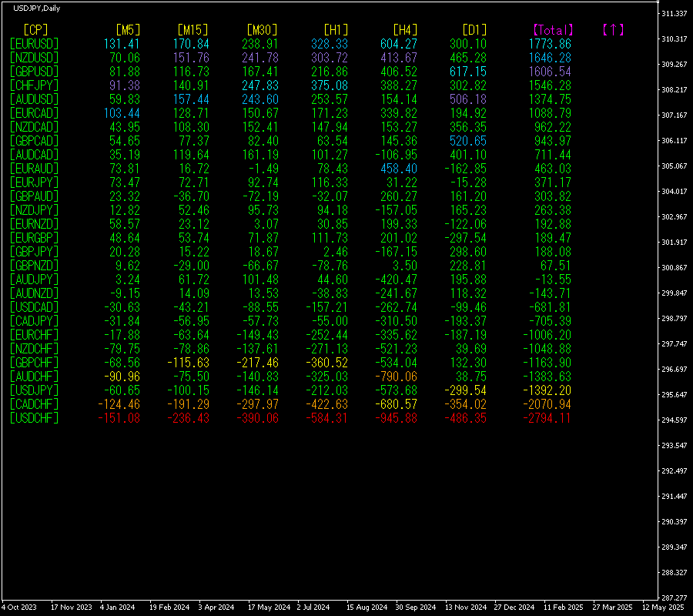This screenshot has width=693, height=616.
Task: Select the [NZDUSD] pair label
Action: tap(34, 58)
